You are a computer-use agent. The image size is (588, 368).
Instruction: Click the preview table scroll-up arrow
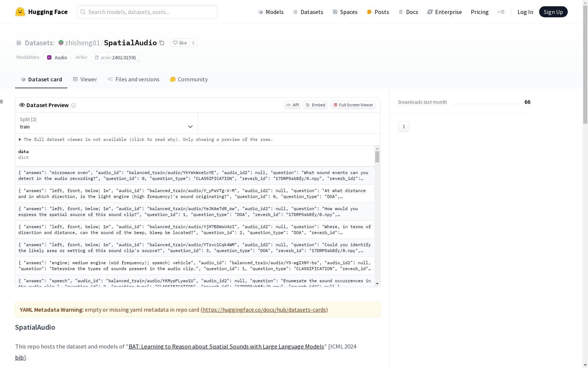(377, 149)
